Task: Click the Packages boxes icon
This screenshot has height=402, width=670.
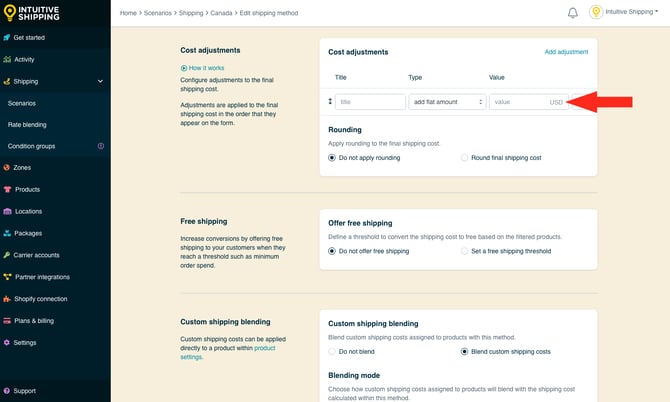Action: (7, 233)
